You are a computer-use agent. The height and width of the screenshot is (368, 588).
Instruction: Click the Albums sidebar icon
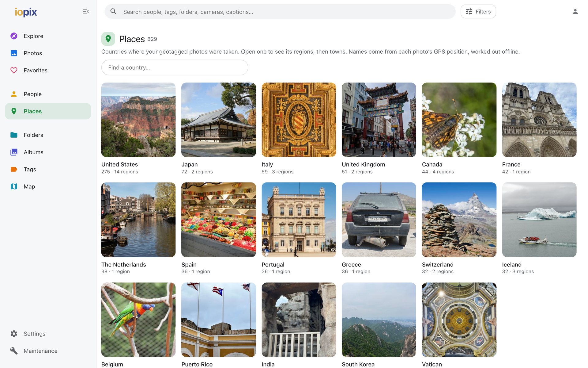[x=14, y=152]
